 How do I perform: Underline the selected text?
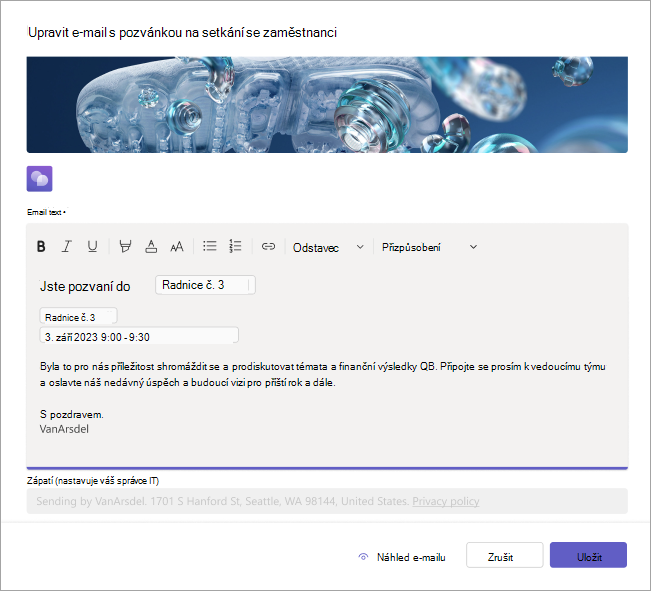92,246
